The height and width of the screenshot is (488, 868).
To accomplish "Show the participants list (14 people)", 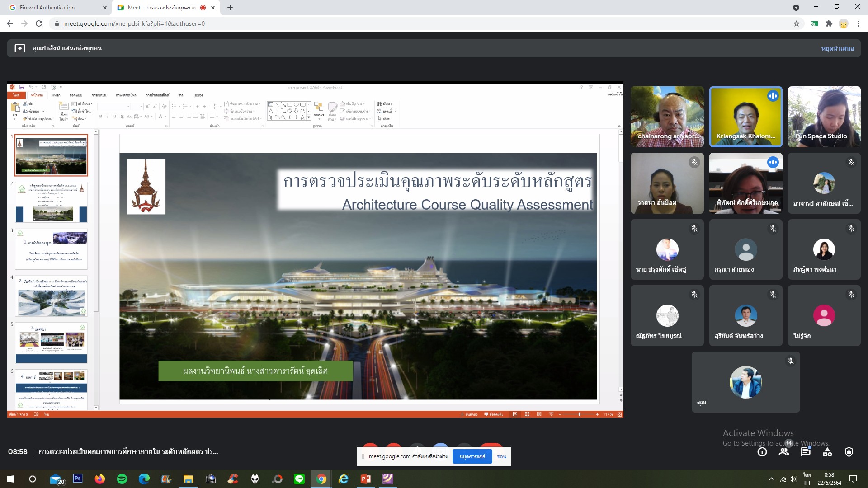I will [784, 452].
